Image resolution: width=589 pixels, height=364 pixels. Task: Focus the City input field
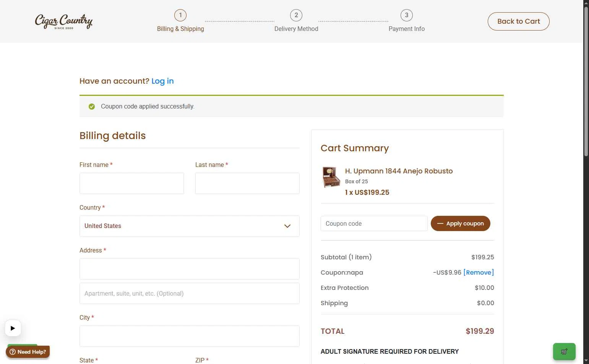coord(190,336)
